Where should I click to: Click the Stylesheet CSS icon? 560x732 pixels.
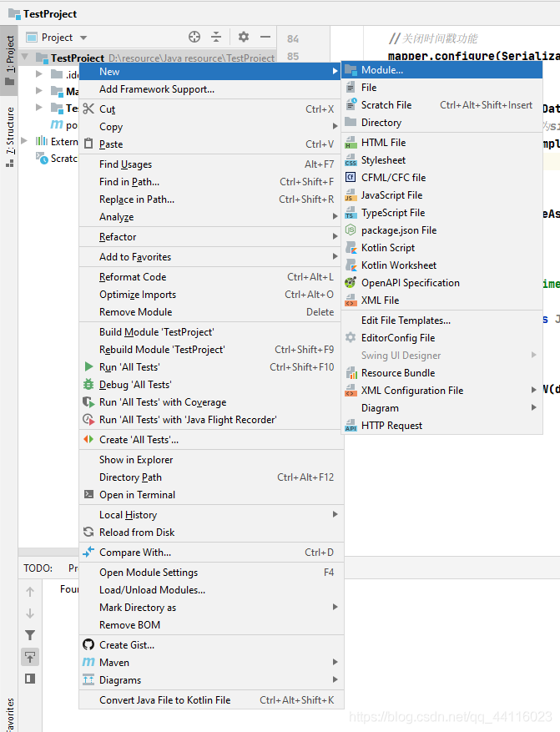click(x=351, y=159)
